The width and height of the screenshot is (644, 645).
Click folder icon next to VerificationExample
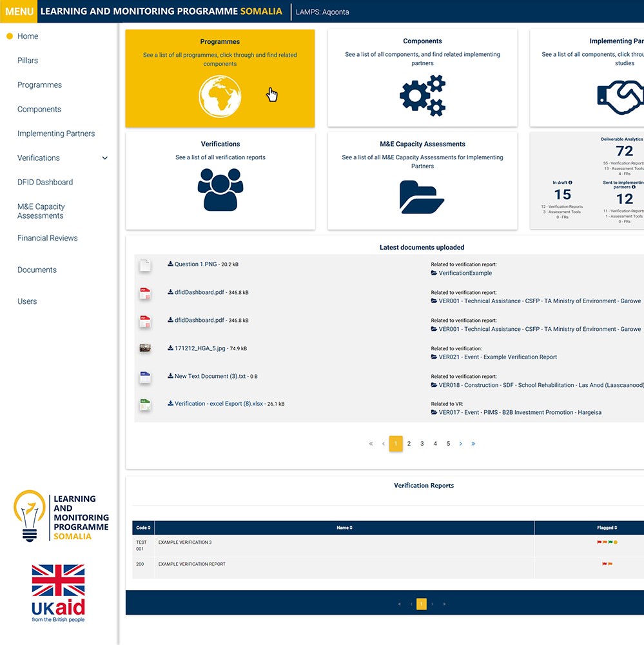(434, 273)
